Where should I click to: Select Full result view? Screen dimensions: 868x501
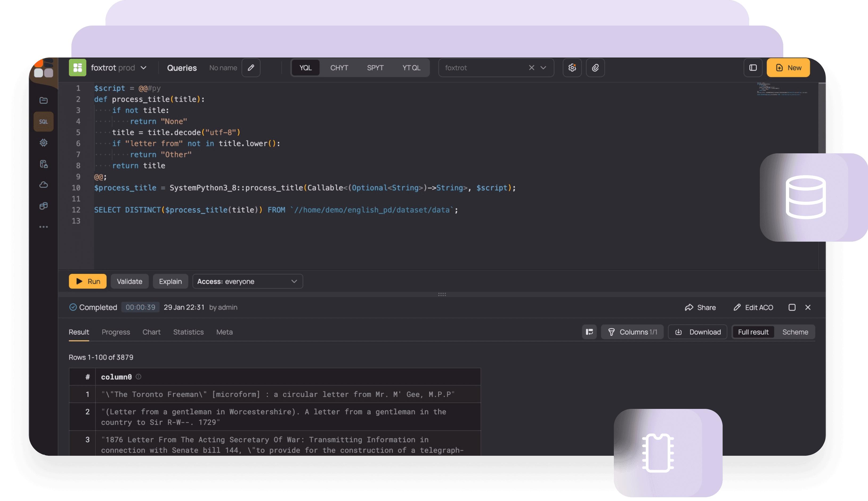(753, 332)
